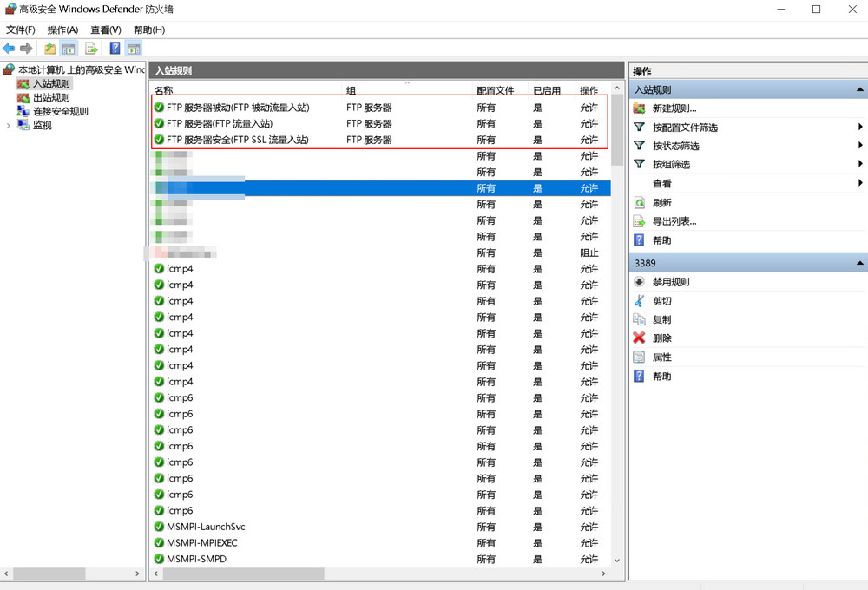Click green check icon of FTP 服务器被动 rule
The image size is (868, 590).
[160, 108]
